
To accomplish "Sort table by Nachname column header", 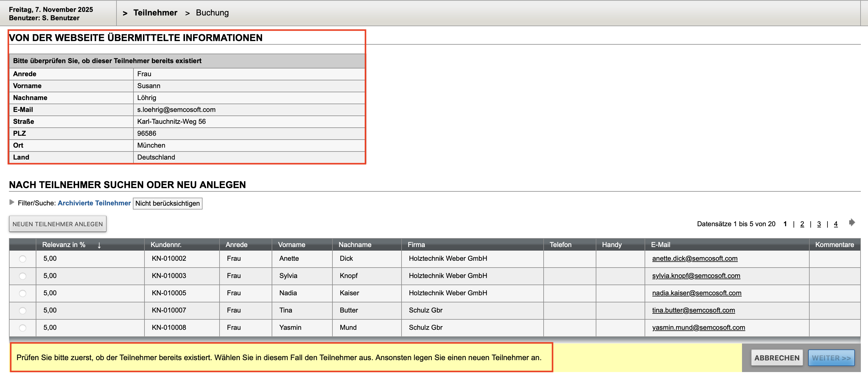I will (x=354, y=245).
